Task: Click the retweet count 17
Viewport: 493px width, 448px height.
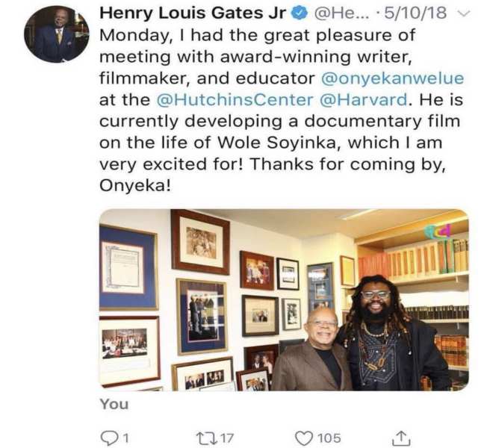Action: [x=228, y=437]
